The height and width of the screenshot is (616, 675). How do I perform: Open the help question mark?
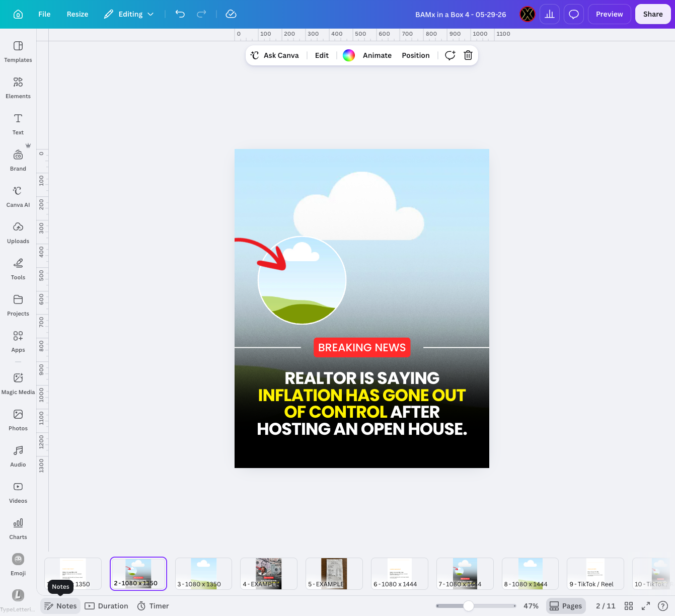663,606
